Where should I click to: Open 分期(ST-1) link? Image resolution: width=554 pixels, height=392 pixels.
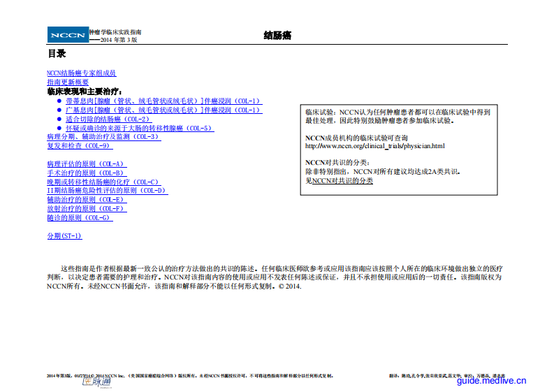pyautogui.click(x=64, y=235)
